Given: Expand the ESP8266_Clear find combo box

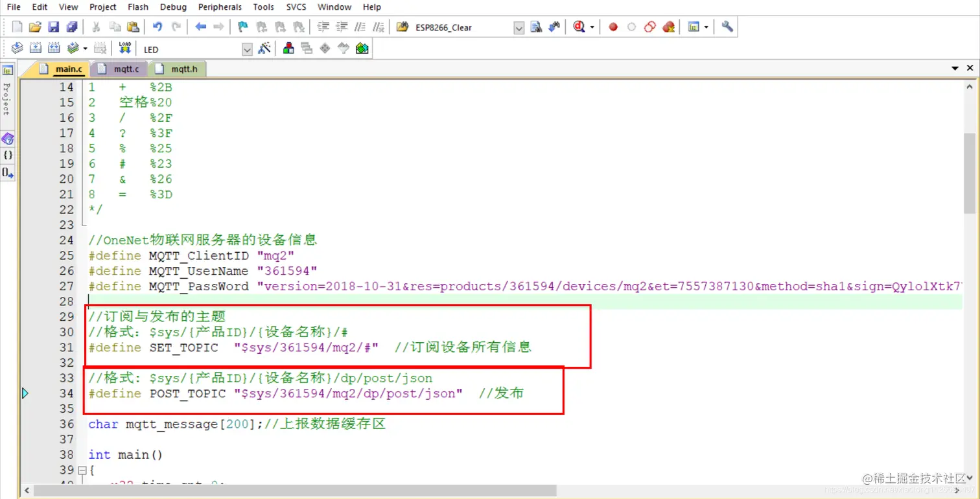Looking at the screenshot, I should pyautogui.click(x=519, y=28).
